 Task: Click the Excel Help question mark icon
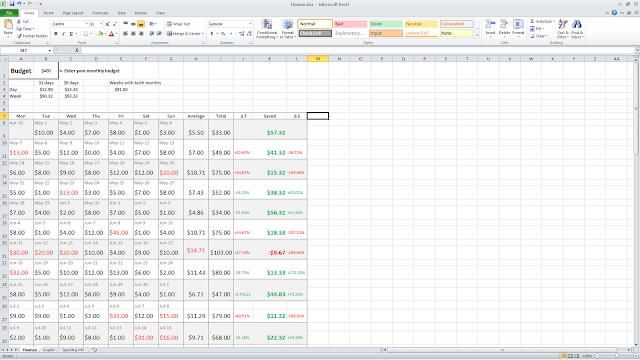click(614, 13)
